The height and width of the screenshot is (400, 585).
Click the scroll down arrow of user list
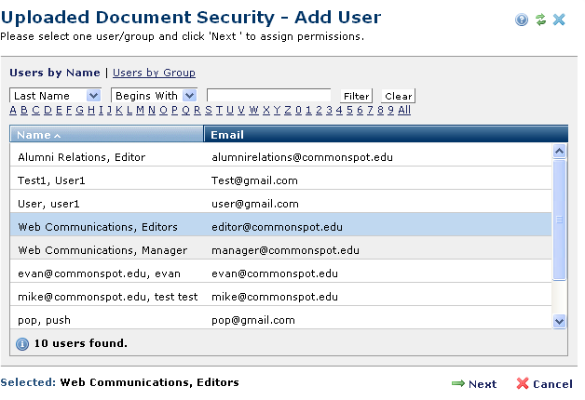pyautogui.click(x=559, y=321)
